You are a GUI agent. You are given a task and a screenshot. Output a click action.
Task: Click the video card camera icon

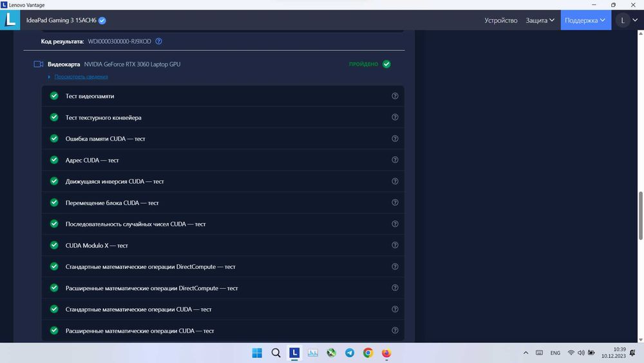(x=38, y=64)
